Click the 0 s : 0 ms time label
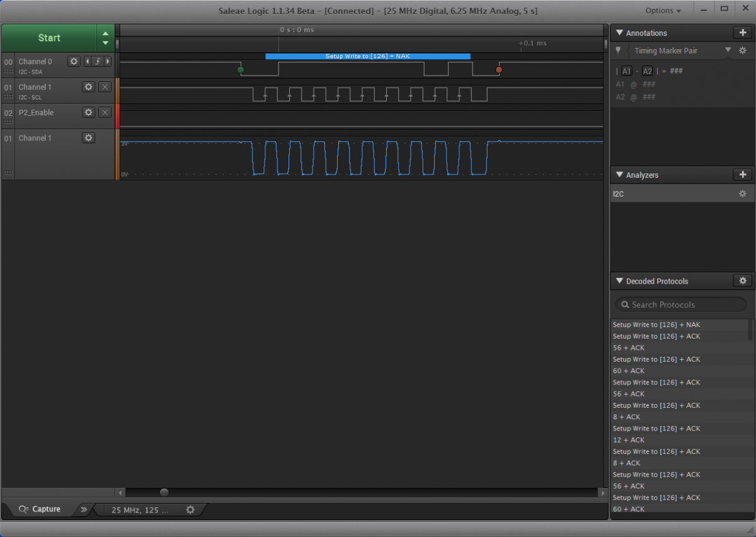Image resolution: width=756 pixels, height=537 pixels. click(297, 30)
